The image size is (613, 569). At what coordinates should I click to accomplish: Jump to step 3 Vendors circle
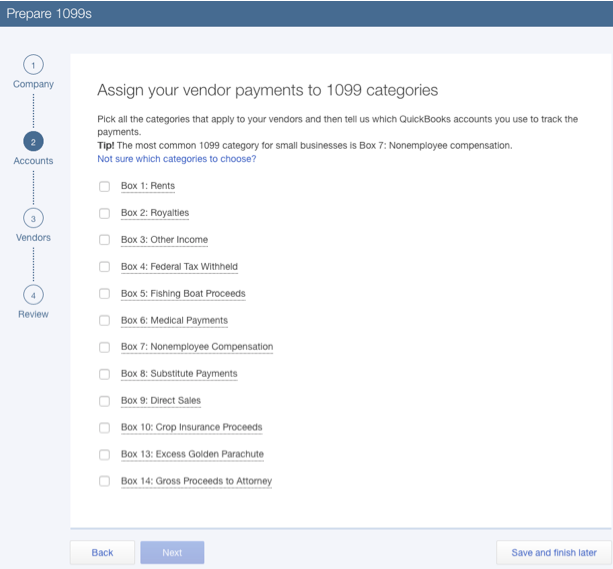coord(33,219)
